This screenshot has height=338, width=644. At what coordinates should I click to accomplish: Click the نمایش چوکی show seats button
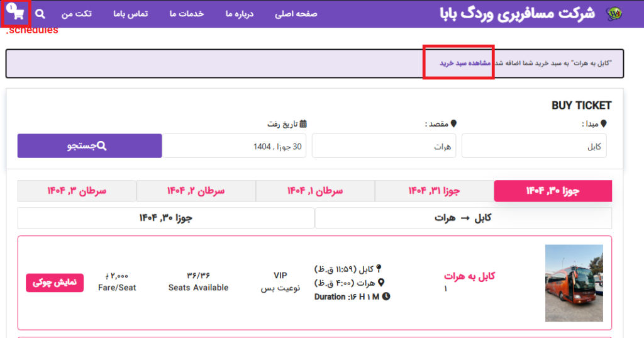tap(55, 283)
